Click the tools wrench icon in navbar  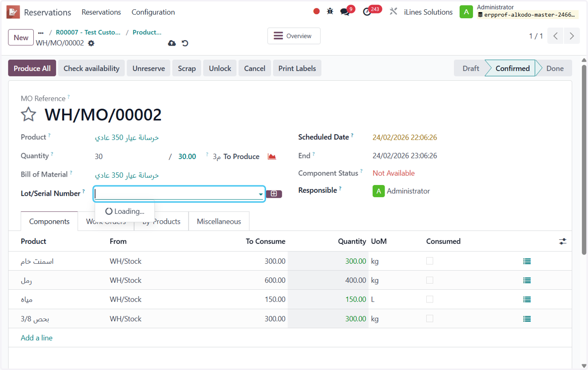[393, 11]
